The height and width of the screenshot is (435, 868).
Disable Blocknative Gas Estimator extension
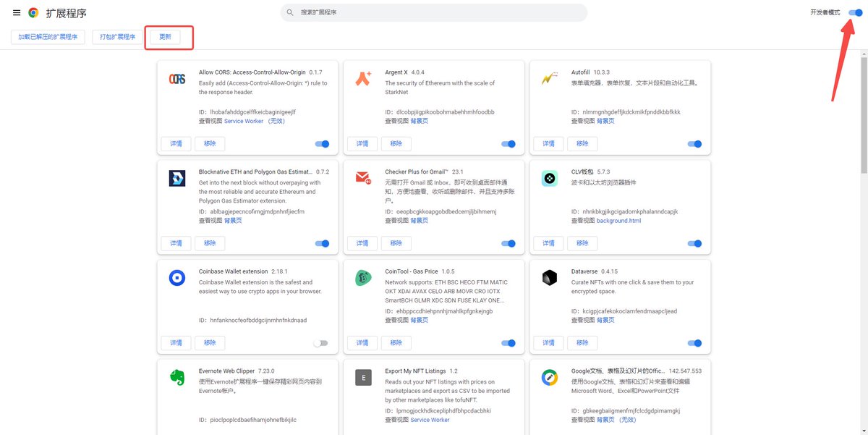click(x=322, y=244)
